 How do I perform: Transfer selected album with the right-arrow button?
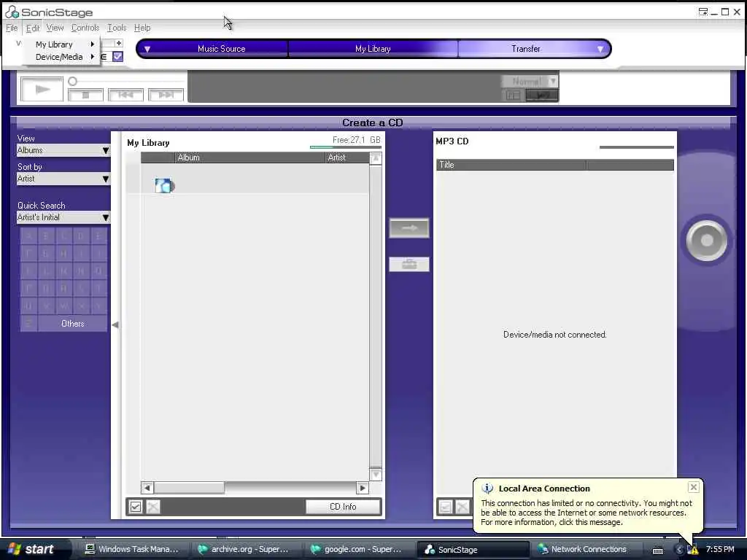(409, 228)
